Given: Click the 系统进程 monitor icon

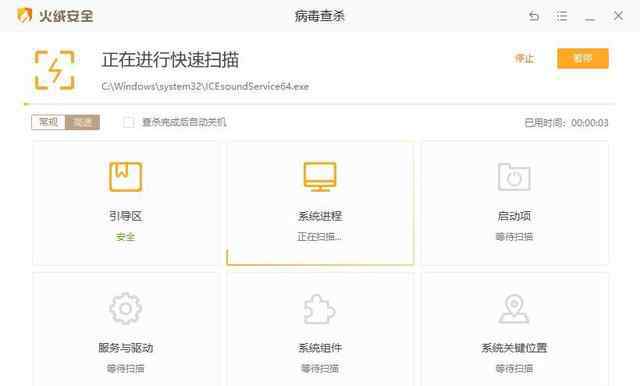Looking at the screenshot, I should pyautogui.click(x=320, y=177).
